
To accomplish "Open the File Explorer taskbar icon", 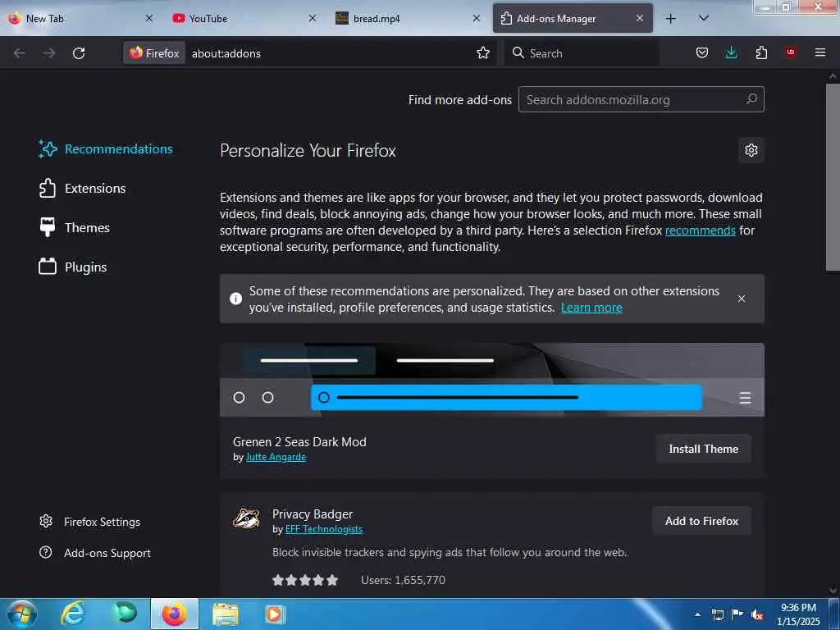I will (225, 614).
